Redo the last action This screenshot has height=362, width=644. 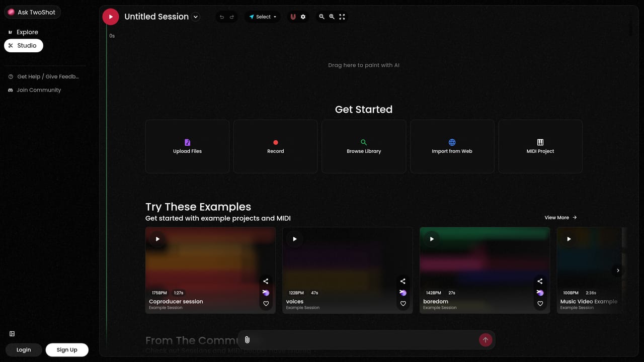[232, 17]
